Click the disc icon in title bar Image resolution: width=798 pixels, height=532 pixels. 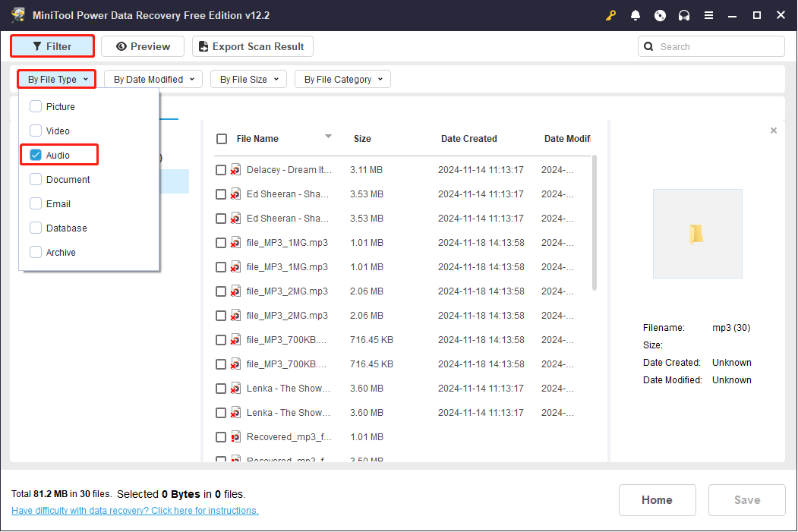pyautogui.click(x=660, y=15)
